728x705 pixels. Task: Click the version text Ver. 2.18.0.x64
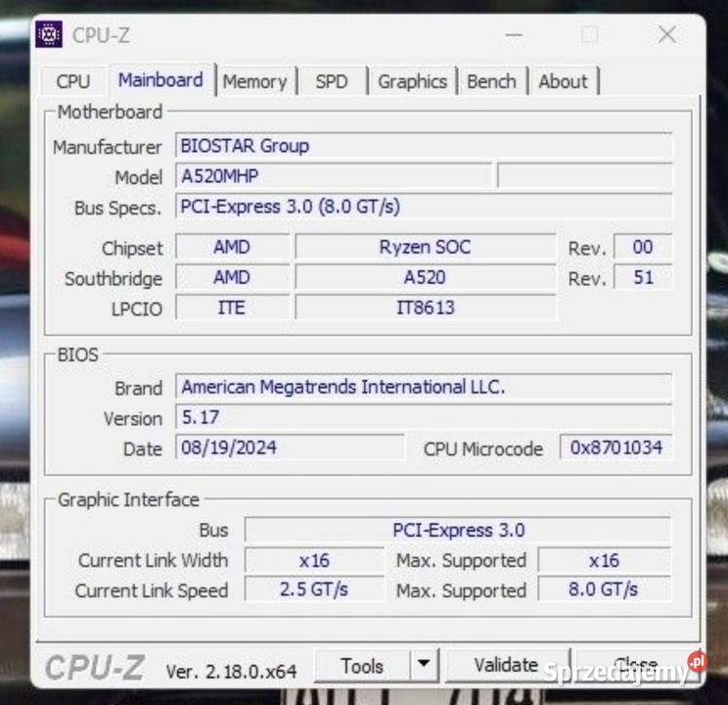tap(231, 671)
